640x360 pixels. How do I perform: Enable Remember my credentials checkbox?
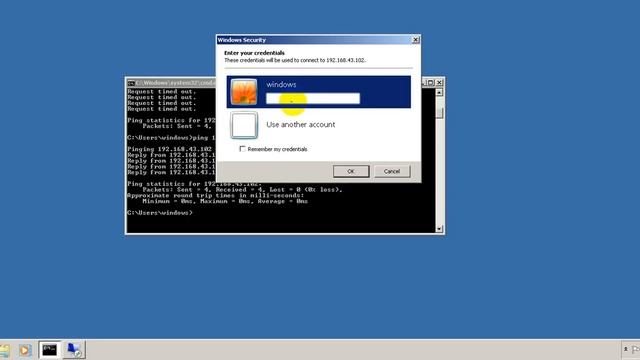coord(242,149)
